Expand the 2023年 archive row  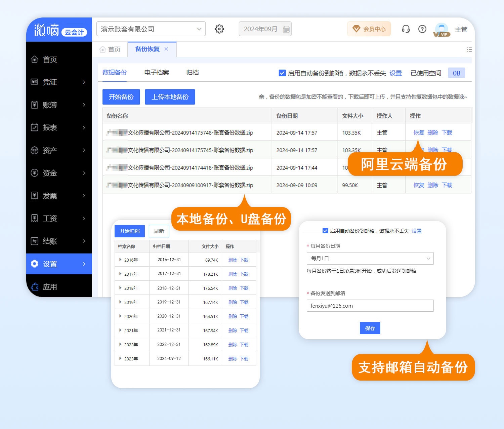(x=120, y=358)
